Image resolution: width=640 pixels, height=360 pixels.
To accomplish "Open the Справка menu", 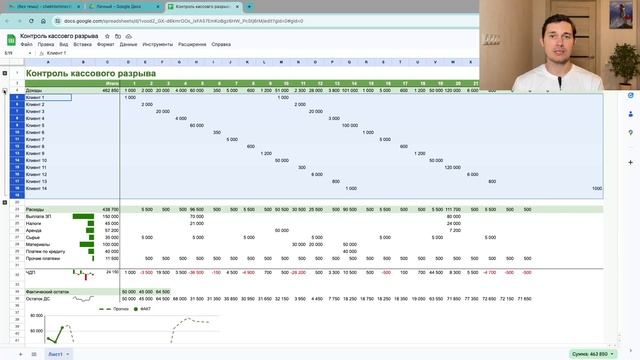I will click(x=221, y=44).
